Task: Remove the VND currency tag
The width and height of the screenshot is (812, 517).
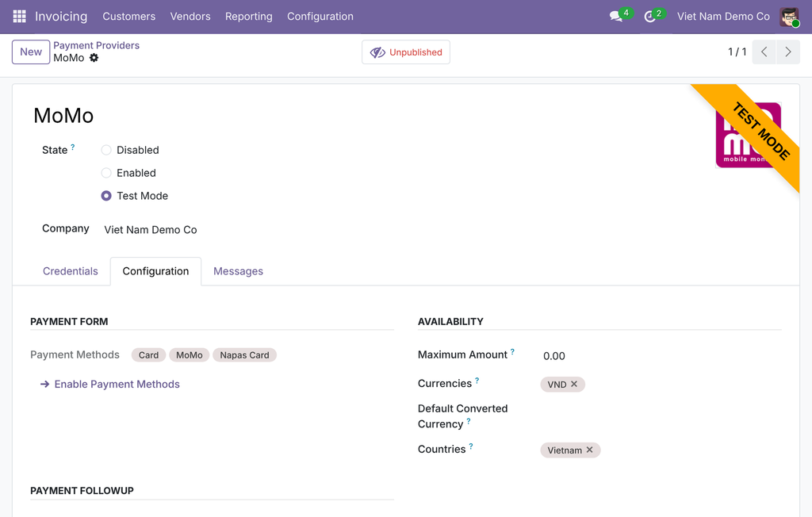Action: (x=574, y=384)
